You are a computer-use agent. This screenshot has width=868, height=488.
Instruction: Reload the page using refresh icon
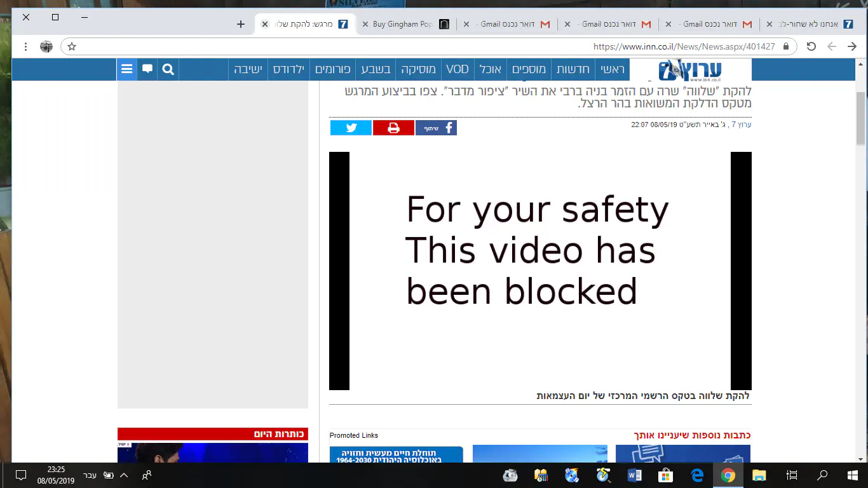(811, 46)
